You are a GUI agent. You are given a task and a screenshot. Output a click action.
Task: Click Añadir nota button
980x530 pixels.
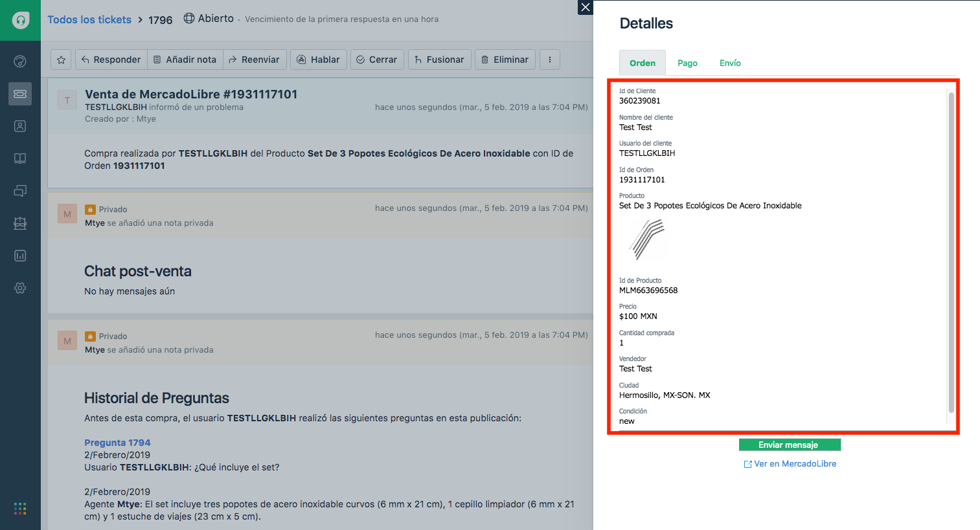pyautogui.click(x=185, y=60)
